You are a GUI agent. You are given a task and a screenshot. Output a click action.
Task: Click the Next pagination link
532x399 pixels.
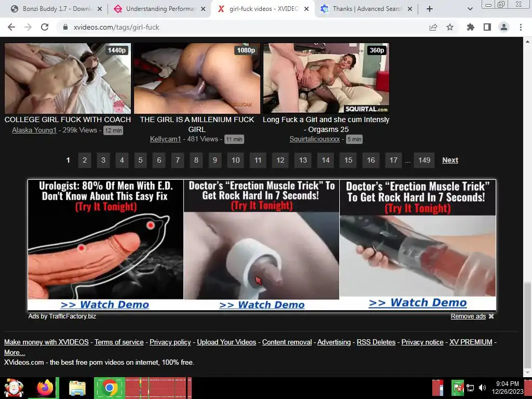(450, 160)
